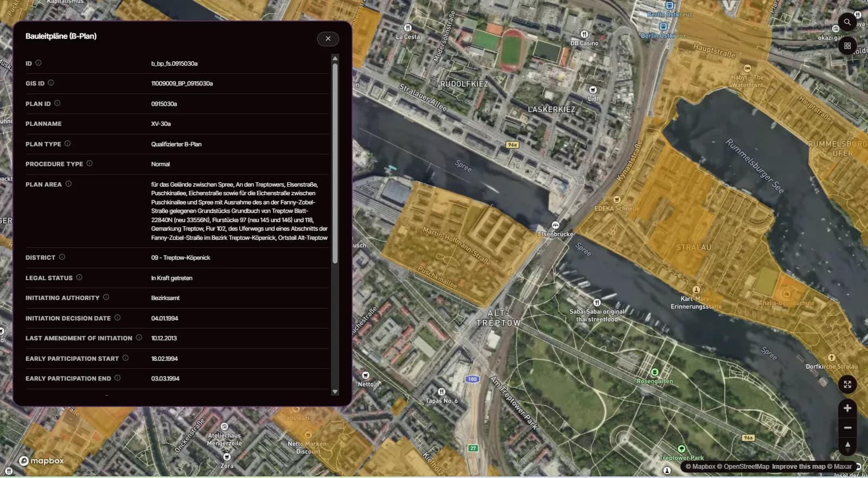Select the date 10.12.2013
This screenshot has width=868, height=478.
[164, 338]
